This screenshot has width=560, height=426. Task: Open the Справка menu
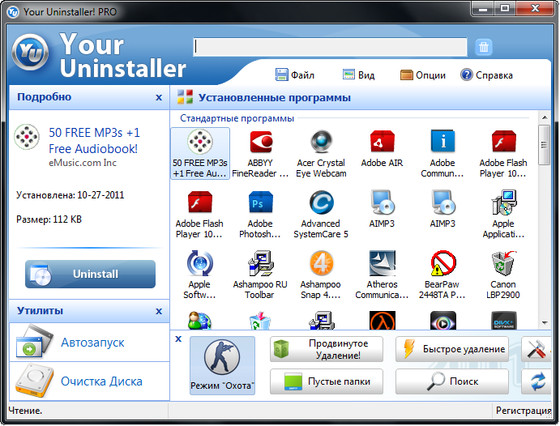pyautogui.click(x=486, y=75)
